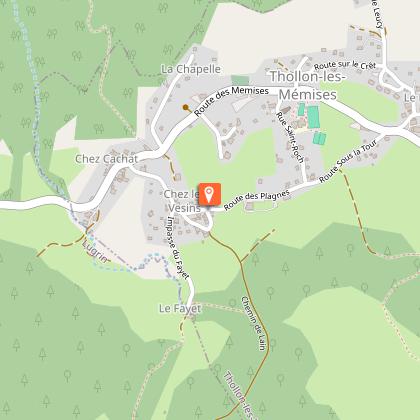Click the La Chapelle place label
The image size is (420, 420).
[191, 69]
